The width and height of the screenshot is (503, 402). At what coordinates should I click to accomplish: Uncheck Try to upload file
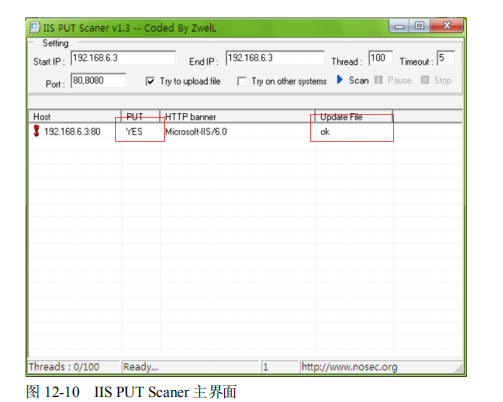point(150,81)
